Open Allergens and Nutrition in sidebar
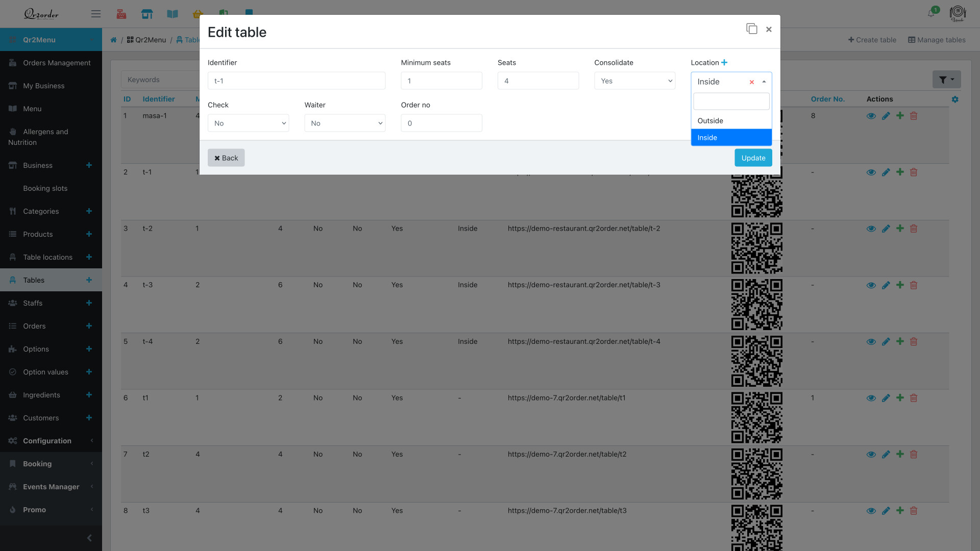Image resolution: width=980 pixels, height=551 pixels. 51,137
